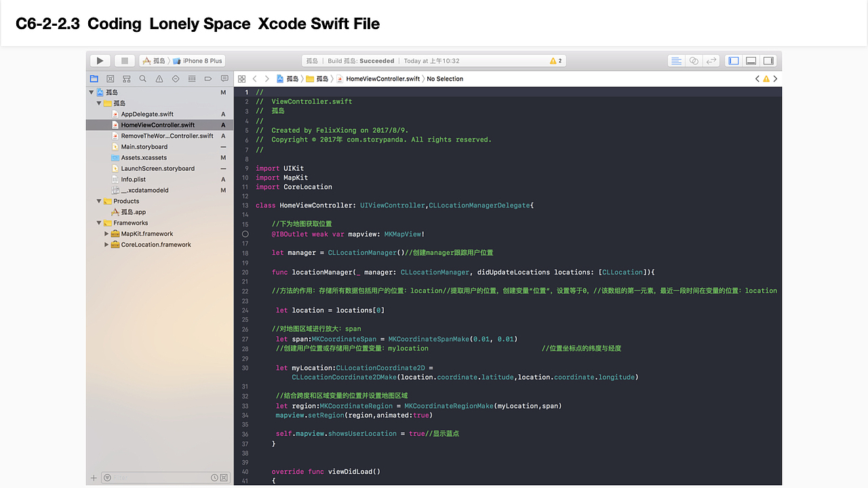The image size is (868, 488).
Task: Open the 孤岛 scheme selector
Action: coord(153,60)
